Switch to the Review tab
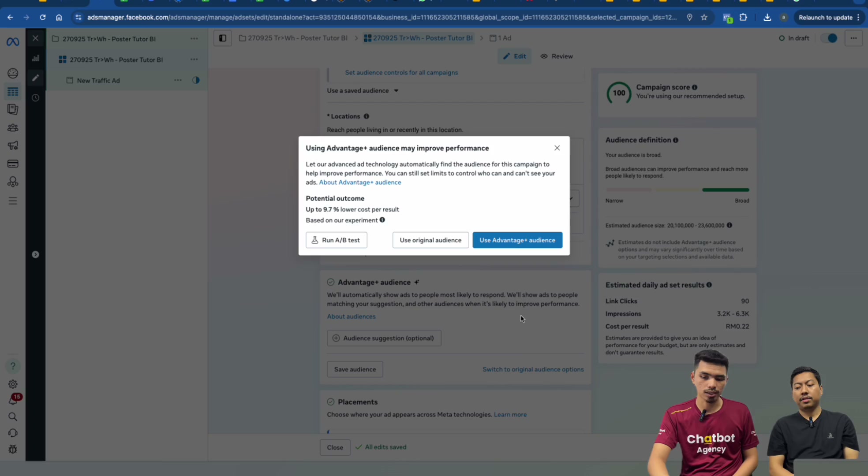868x476 pixels. tap(557, 56)
